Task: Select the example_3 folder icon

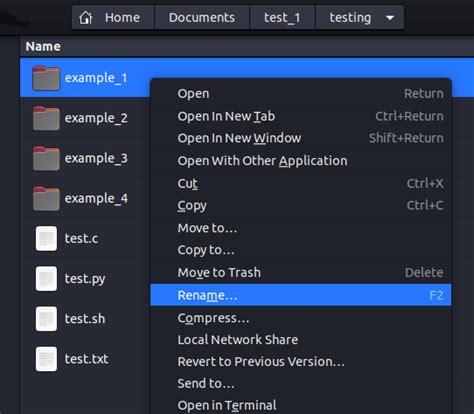Action: pos(46,158)
